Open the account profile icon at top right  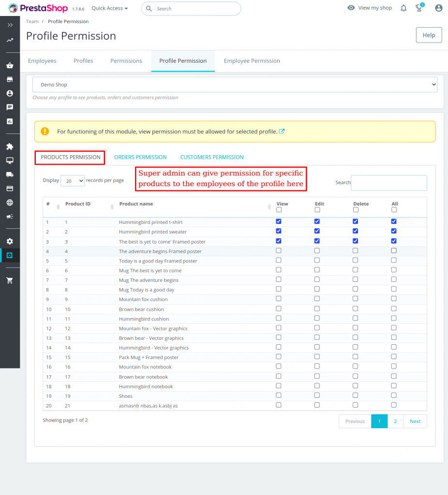click(x=438, y=8)
